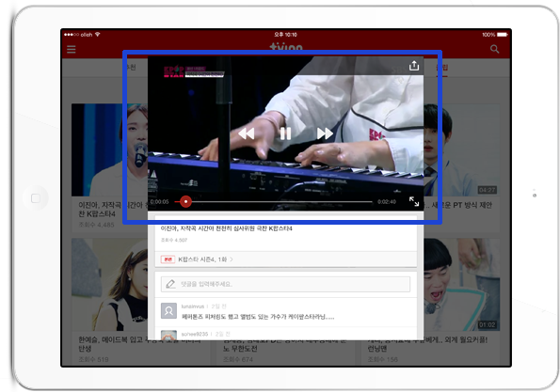Open lunainvus user avatar
The image size is (560, 392).
(x=168, y=310)
